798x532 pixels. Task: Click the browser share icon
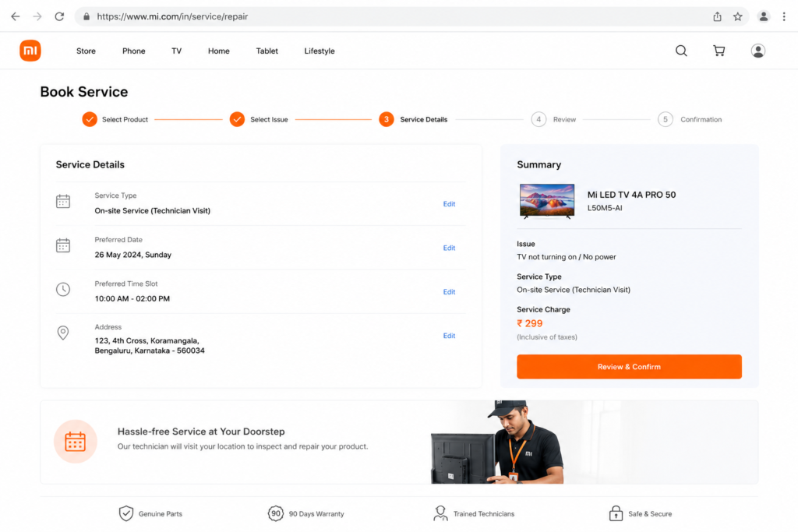[717, 16]
